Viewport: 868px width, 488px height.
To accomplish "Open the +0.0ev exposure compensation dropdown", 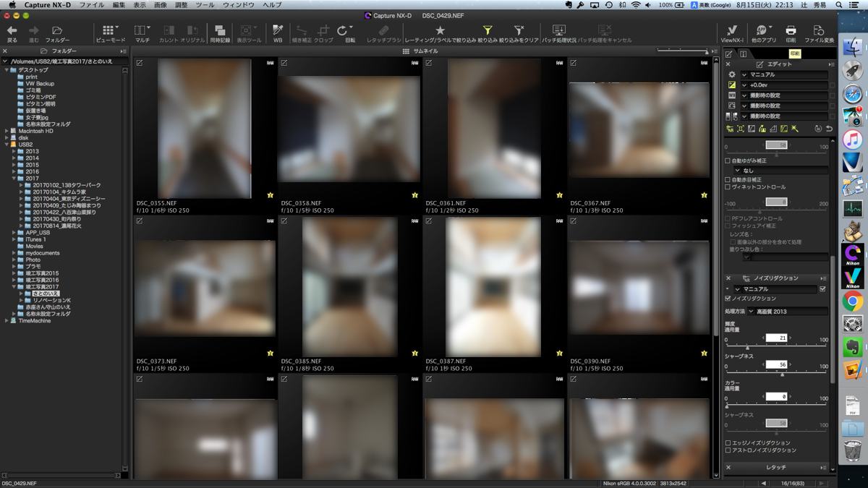I will (785, 85).
